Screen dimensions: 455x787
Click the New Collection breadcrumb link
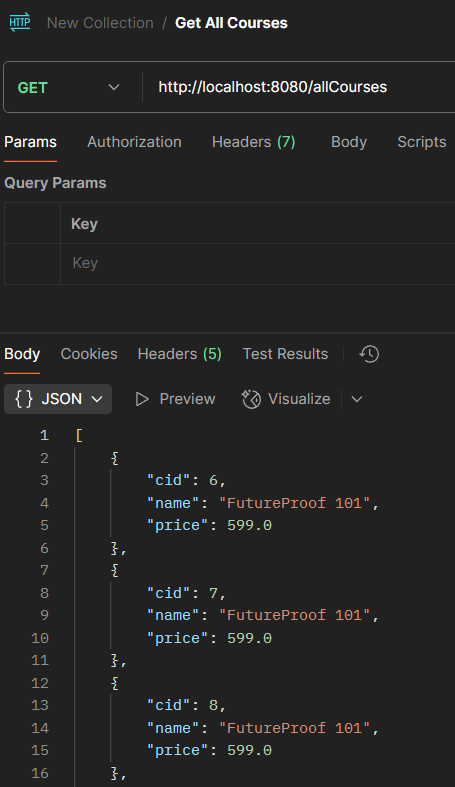pyautogui.click(x=100, y=23)
